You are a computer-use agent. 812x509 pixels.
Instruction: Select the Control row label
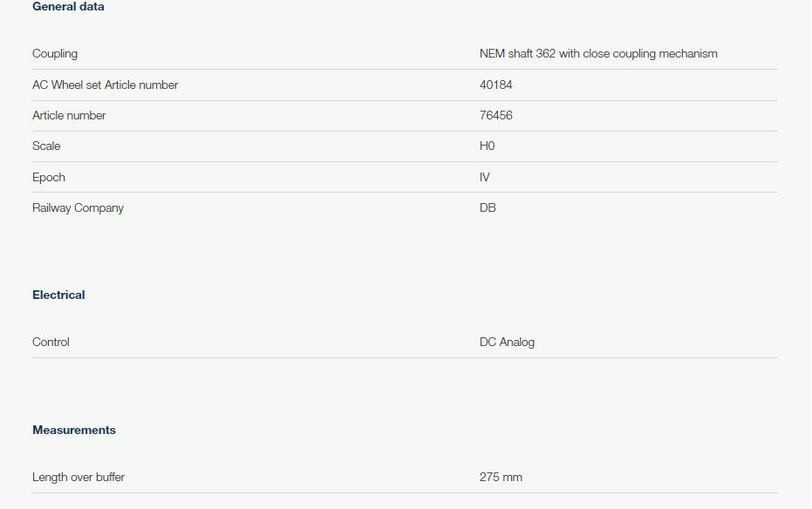tap(51, 343)
